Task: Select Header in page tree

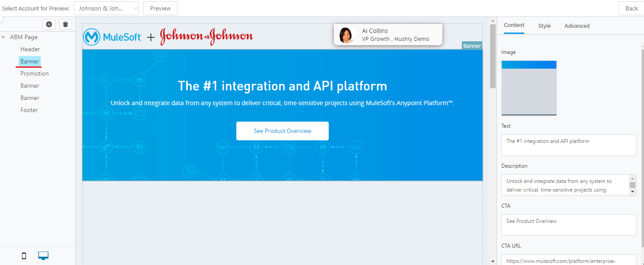Action: 30,49
